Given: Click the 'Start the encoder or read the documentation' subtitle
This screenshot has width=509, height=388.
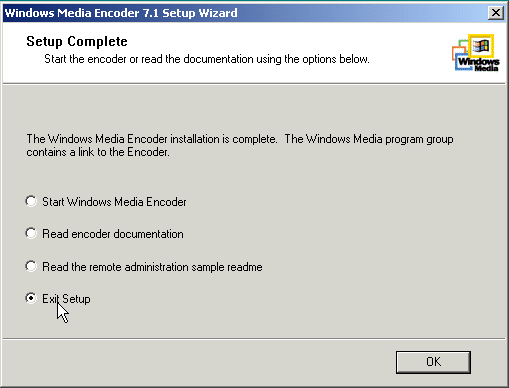Looking at the screenshot, I should tap(207, 59).
